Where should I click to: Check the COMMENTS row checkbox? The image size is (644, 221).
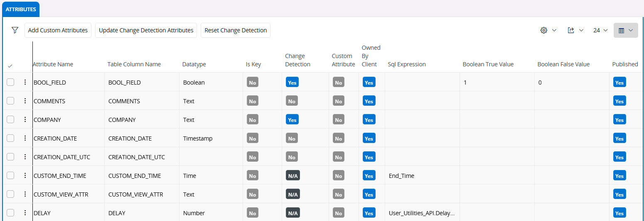tap(10, 101)
